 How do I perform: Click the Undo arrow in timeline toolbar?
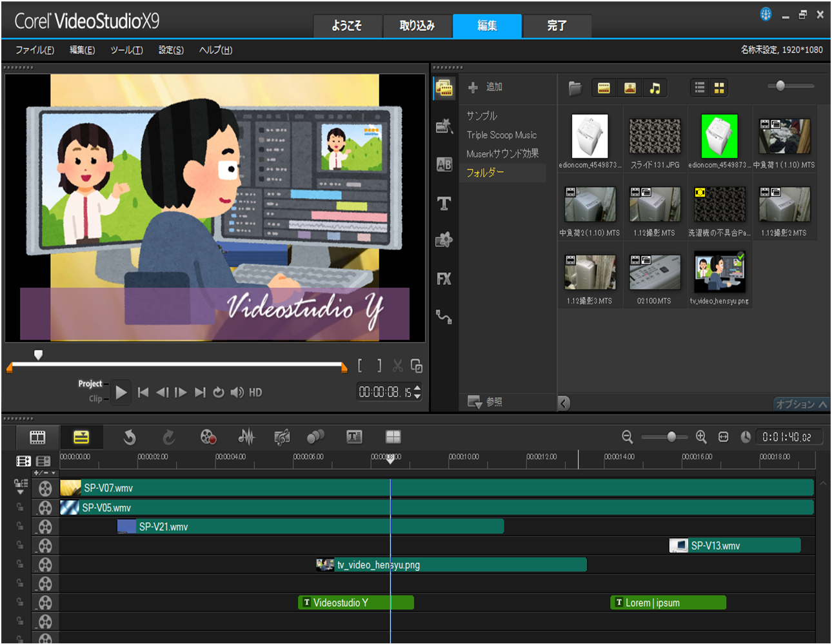130,437
